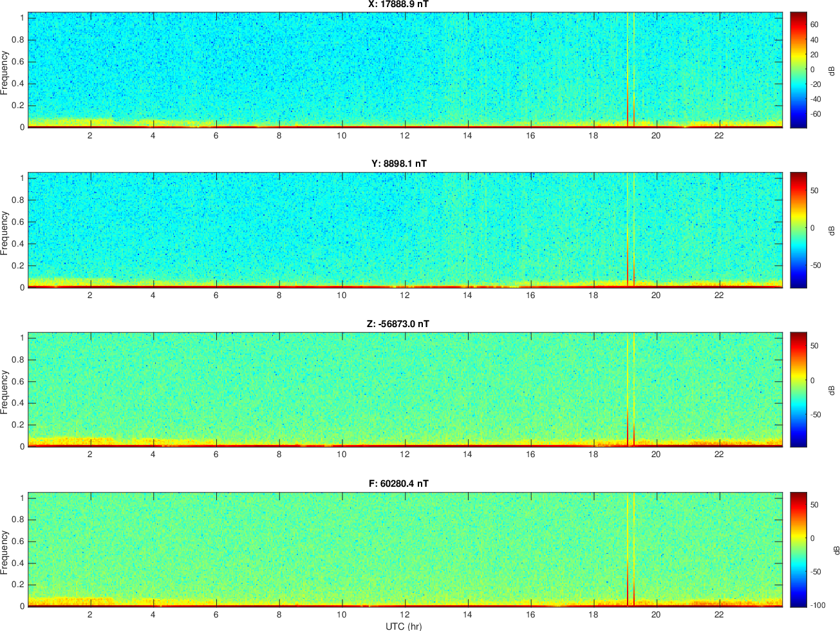Click the Y panel dB colorbar
This screenshot has height=631, width=840.
coord(798,230)
